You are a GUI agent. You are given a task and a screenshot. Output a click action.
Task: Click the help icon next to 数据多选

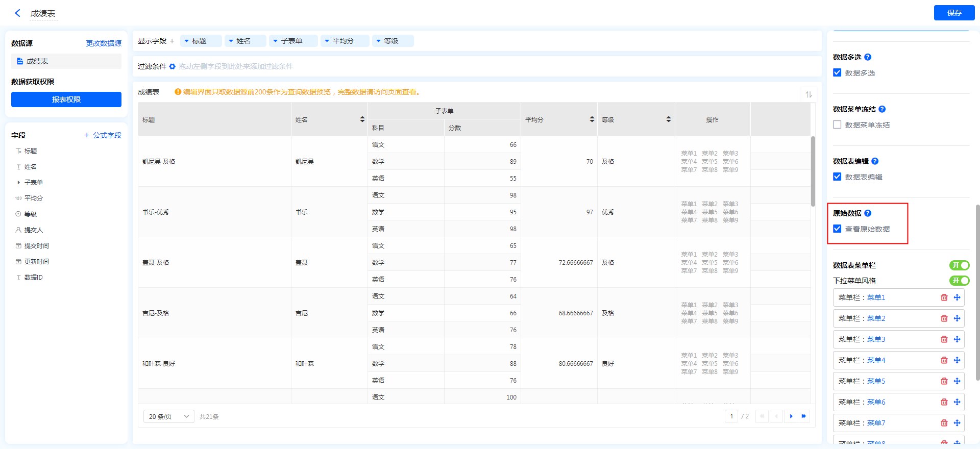(x=868, y=57)
